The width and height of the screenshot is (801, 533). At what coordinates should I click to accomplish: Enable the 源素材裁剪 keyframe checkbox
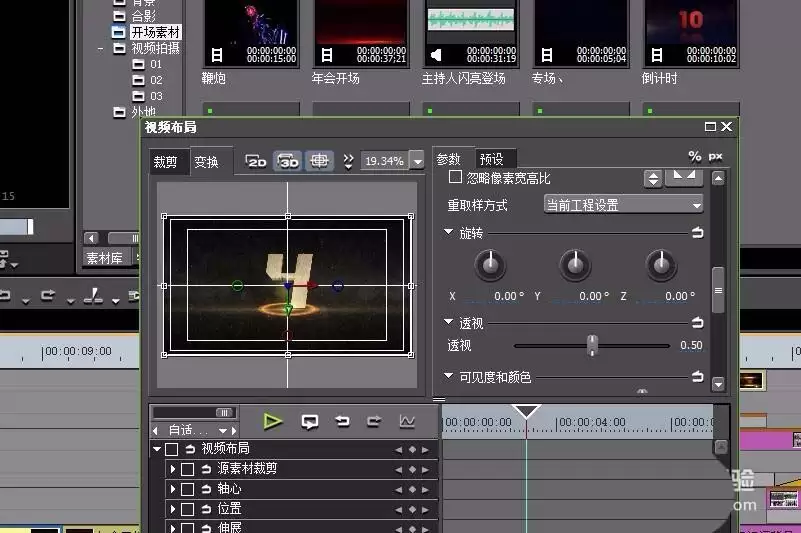187,469
